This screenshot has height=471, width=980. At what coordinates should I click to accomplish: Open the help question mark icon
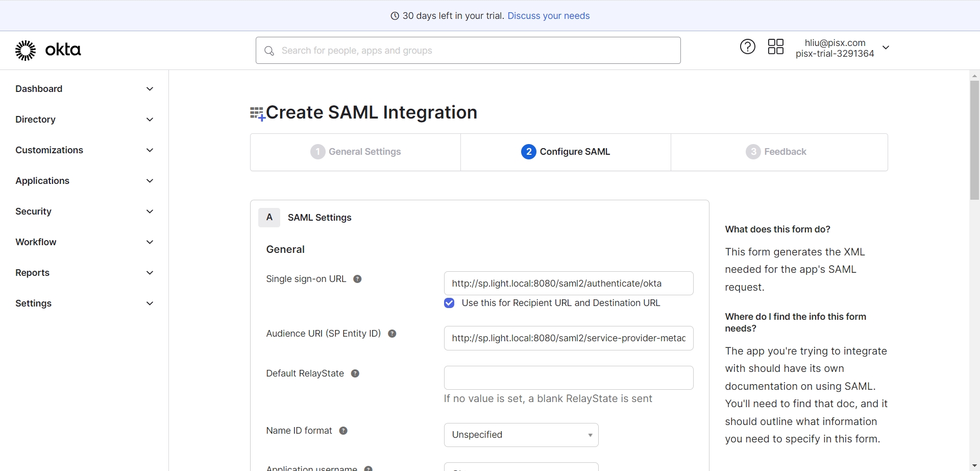747,47
